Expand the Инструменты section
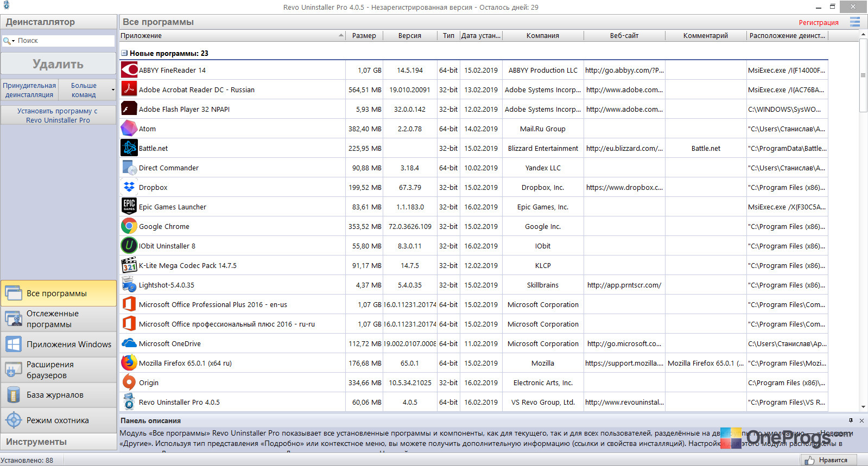 59,442
